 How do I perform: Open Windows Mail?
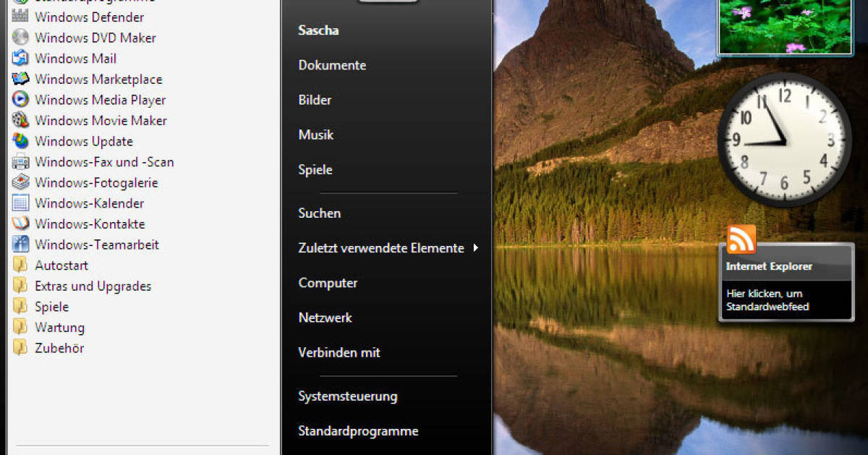click(x=75, y=59)
